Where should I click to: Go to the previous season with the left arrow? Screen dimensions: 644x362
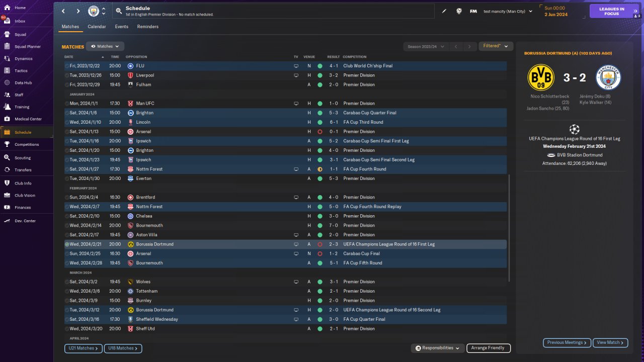coord(456,47)
